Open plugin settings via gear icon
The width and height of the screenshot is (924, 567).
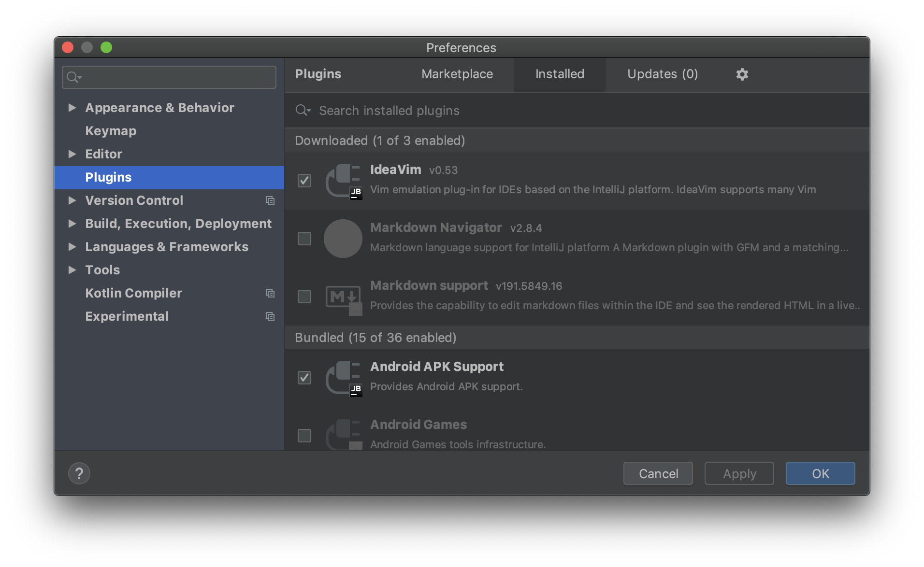(x=742, y=74)
